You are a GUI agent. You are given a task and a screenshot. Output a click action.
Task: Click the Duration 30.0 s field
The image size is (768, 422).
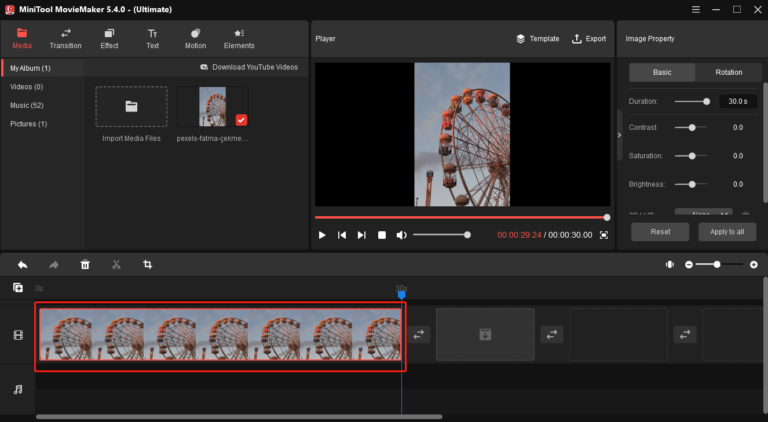[x=738, y=101]
